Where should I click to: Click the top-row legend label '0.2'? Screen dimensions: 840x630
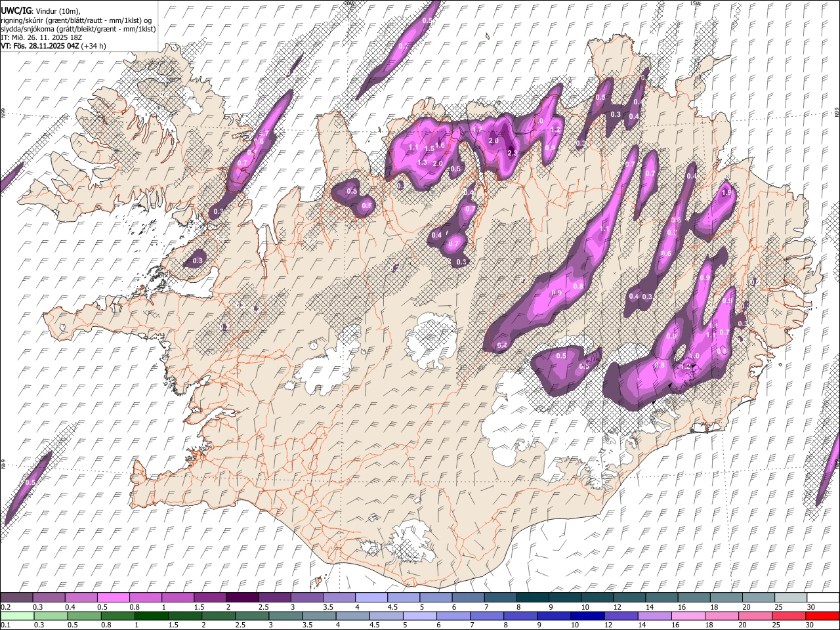pyautogui.click(x=5, y=607)
